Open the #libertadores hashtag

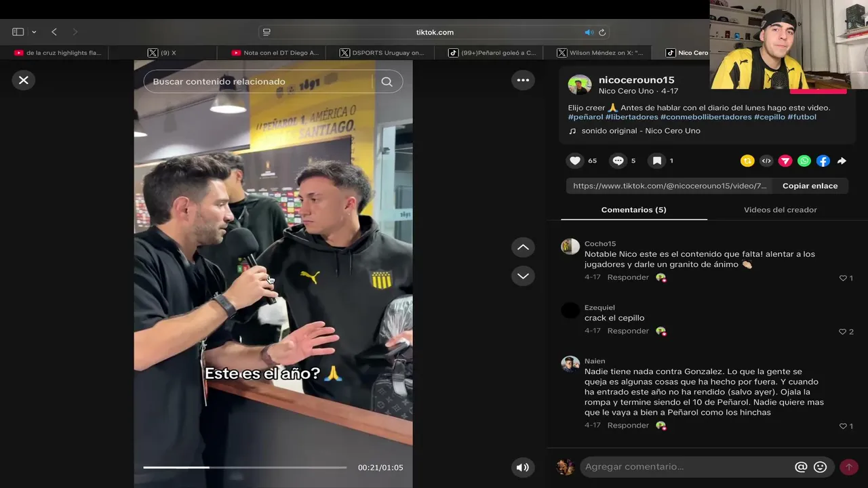tap(632, 117)
